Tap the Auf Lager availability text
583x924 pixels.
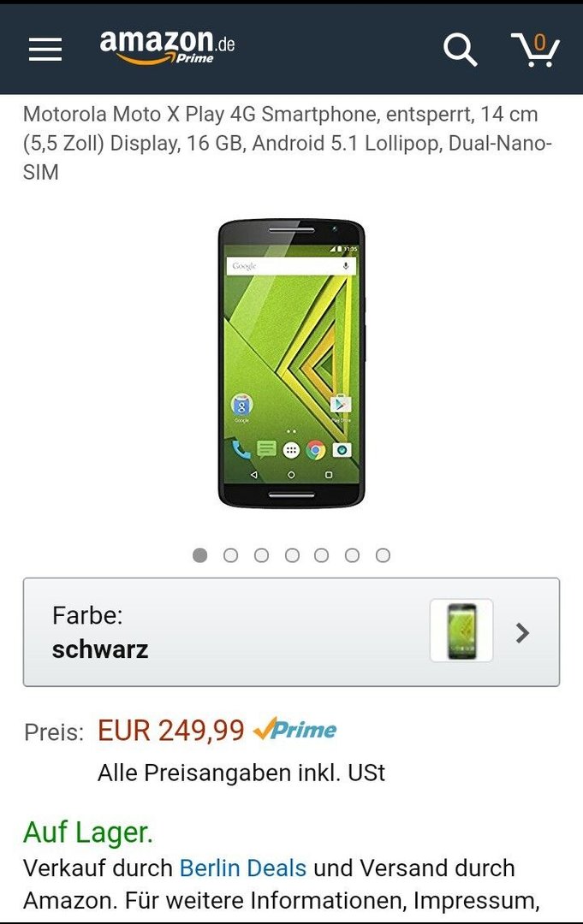(88, 832)
